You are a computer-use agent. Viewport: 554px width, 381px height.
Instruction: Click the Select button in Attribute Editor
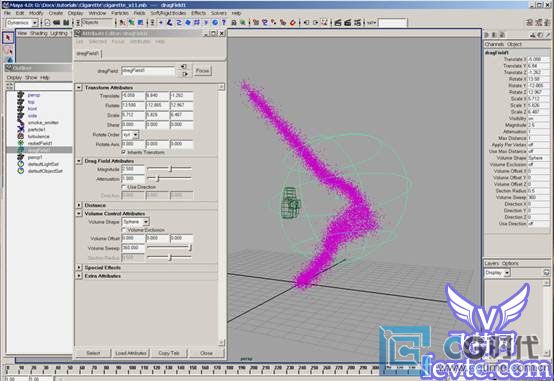coord(93,353)
